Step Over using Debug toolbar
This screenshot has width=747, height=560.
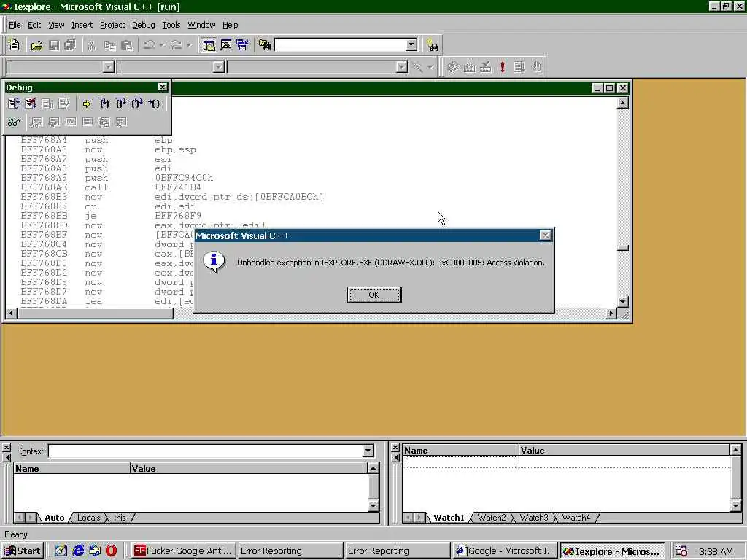[120, 104]
